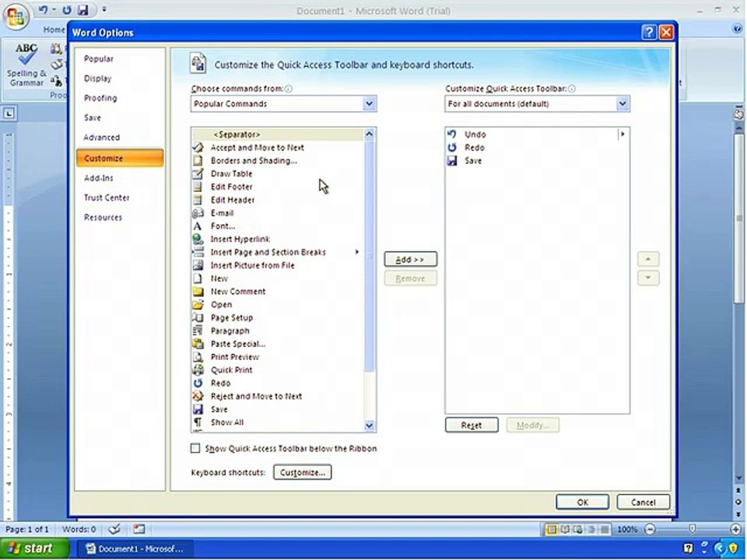Image resolution: width=747 pixels, height=560 pixels.
Task: Confirm with the OK button
Action: (x=583, y=502)
